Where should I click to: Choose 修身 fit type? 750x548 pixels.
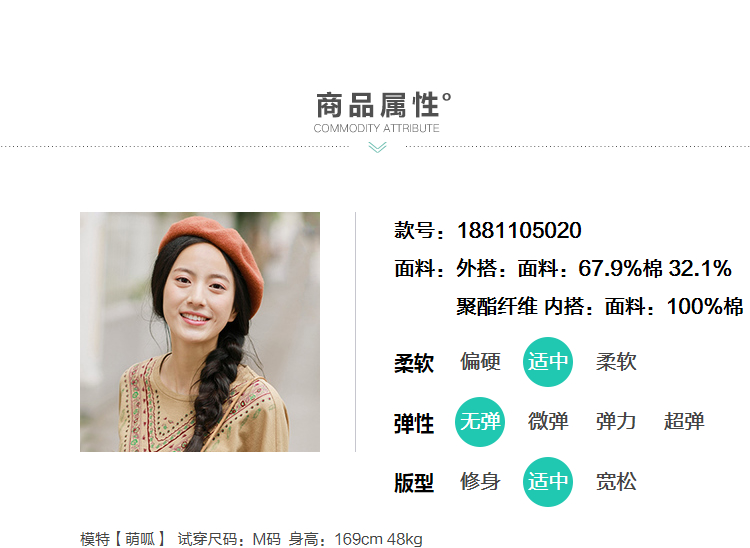480,482
